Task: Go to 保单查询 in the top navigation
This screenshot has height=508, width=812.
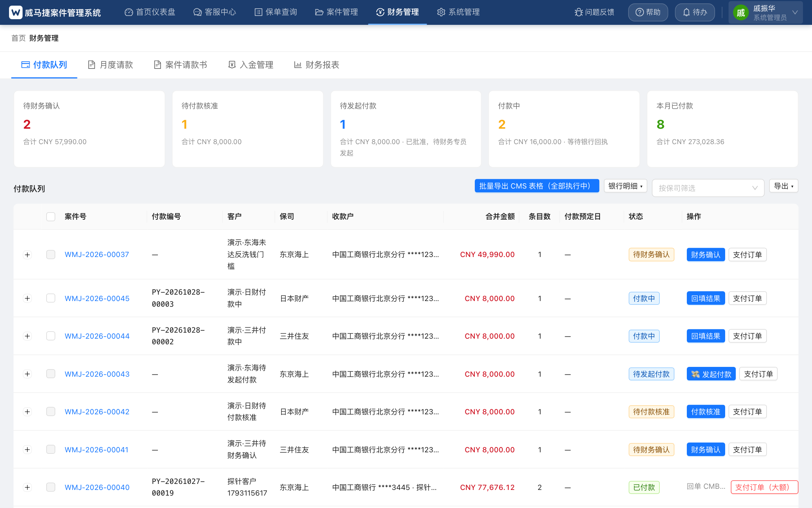Action: tap(276, 12)
